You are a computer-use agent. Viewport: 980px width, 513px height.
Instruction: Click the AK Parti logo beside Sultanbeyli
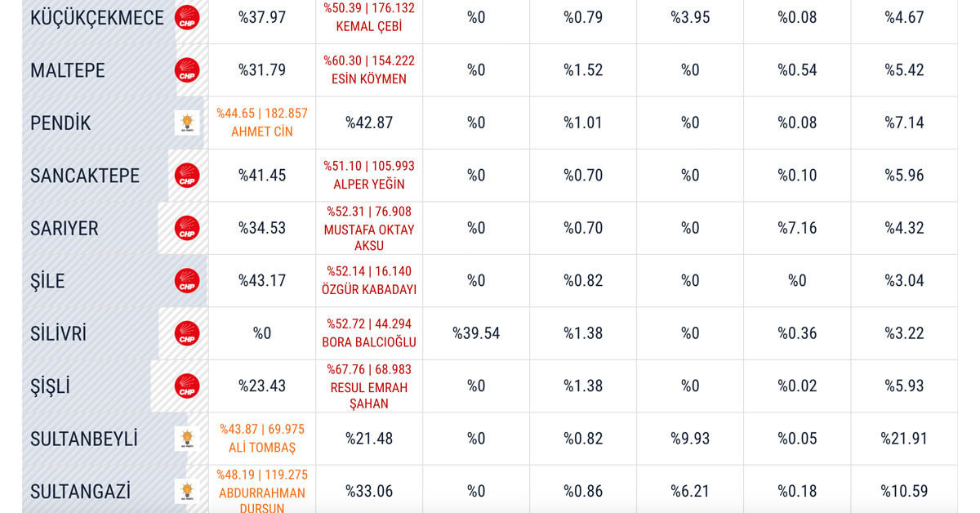tap(187, 439)
